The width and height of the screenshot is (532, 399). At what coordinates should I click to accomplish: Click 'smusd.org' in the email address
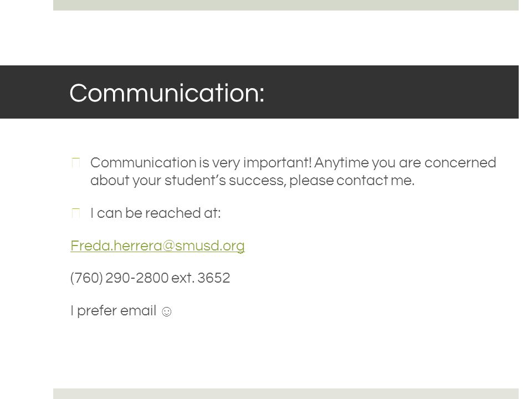pyautogui.click(x=209, y=245)
